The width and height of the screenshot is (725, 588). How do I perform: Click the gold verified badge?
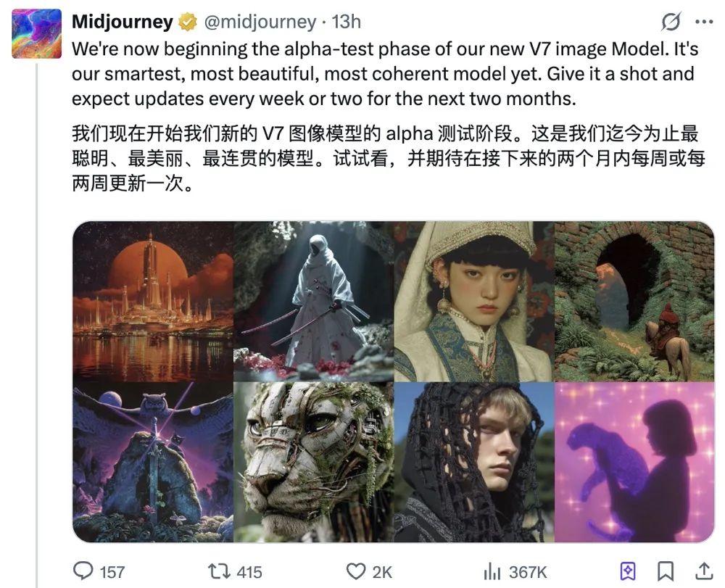188,22
